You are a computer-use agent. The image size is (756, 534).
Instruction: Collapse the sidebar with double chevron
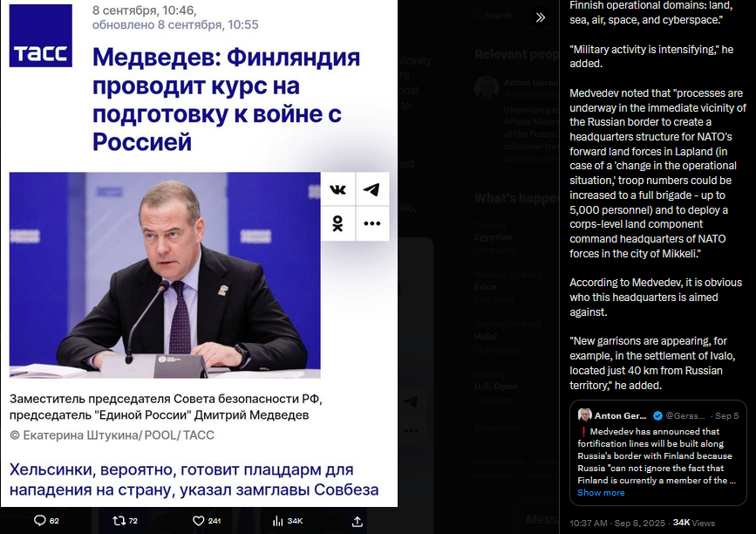pos(541,17)
